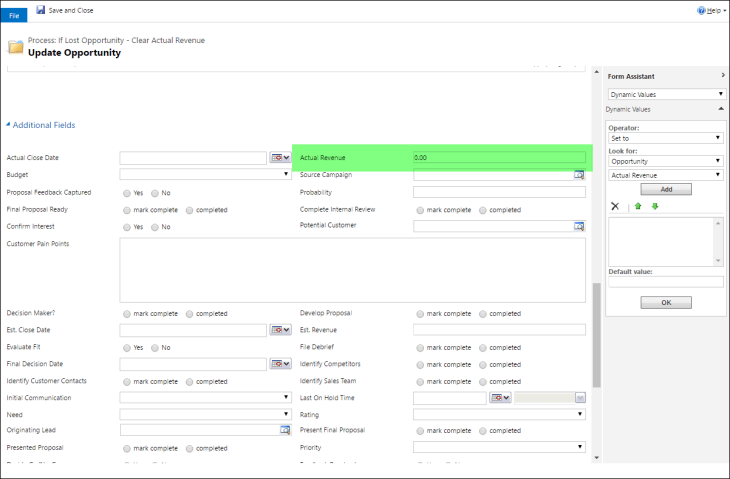Select Yes for Proposal Feedback Captured
This screenshot has height=479, width=730.
[x=126, y=193]
